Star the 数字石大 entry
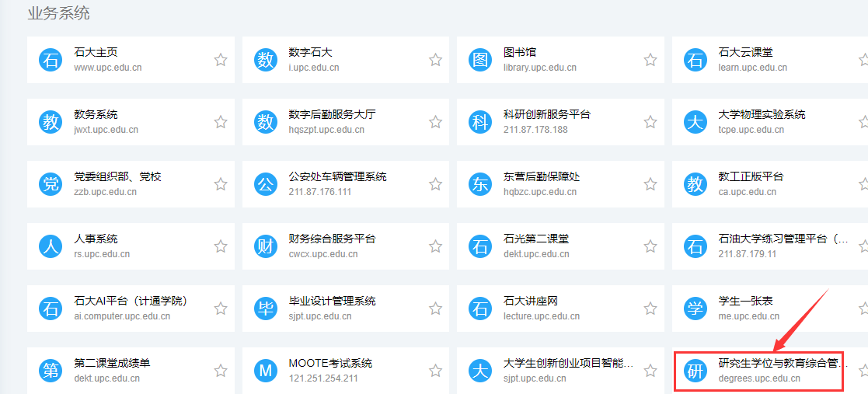The height and width of the screenshot is (394, 868). [435, 60]
